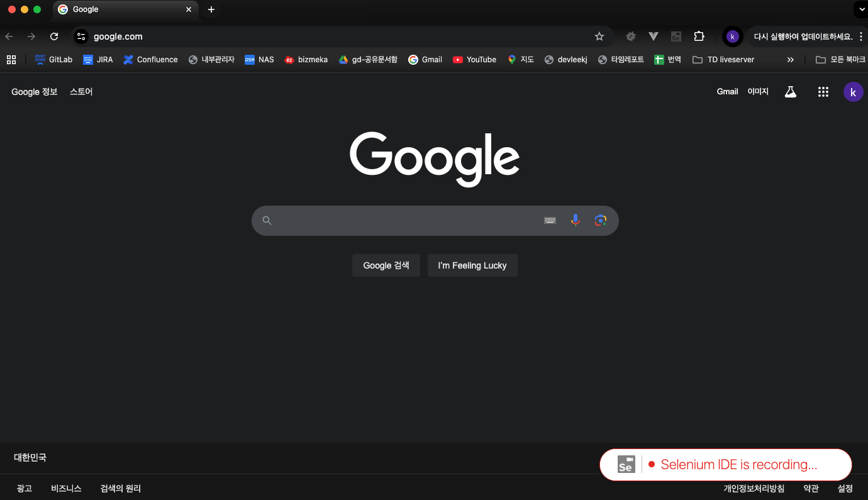Open the 광고 footer link
Image resolution: width=868 pixels, height=500 pixels.
25,489
